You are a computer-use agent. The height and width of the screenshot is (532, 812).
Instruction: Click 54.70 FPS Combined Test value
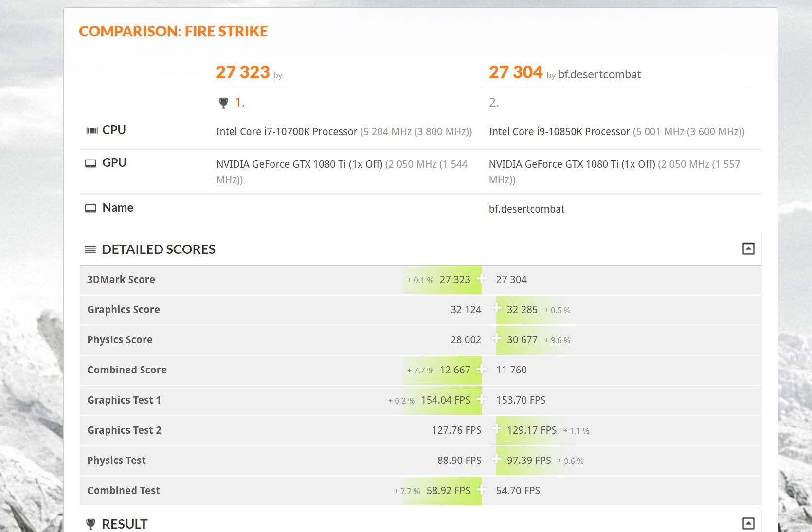(518, 491)
